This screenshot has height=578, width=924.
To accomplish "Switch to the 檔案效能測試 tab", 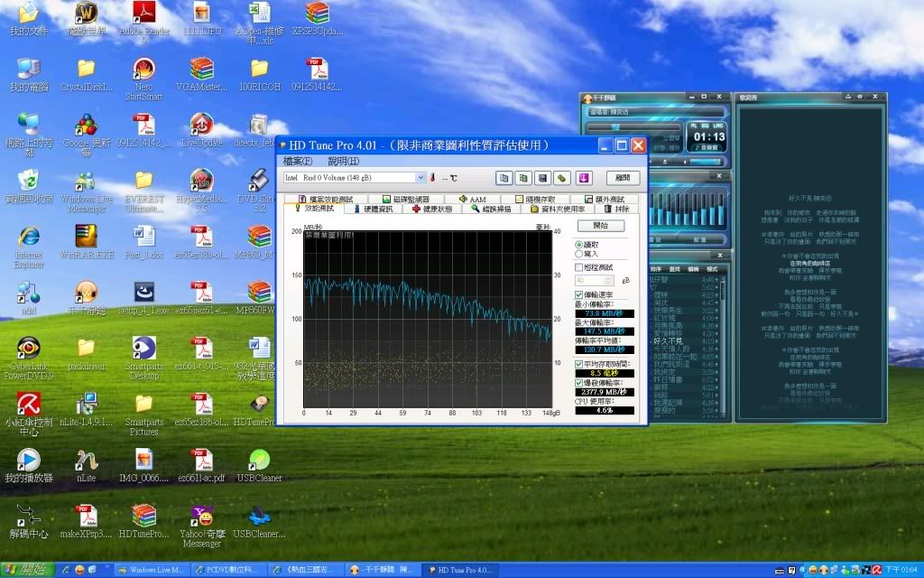I will click(326, 200).
